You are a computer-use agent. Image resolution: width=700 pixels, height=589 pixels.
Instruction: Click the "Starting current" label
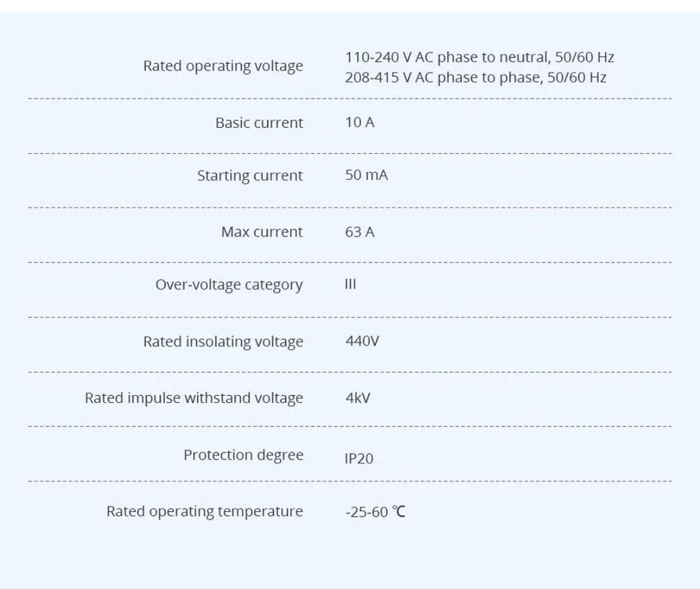tap(250, 176)
